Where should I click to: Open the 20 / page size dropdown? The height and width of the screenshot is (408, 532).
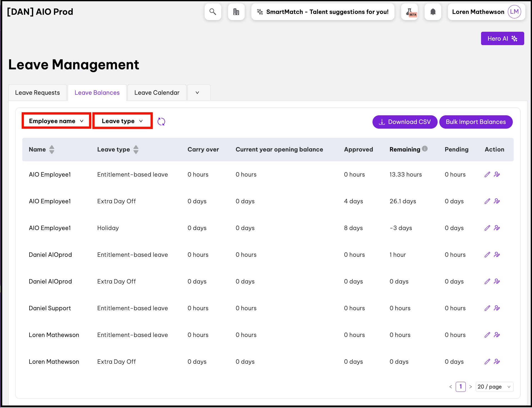(x=494, y=387)
